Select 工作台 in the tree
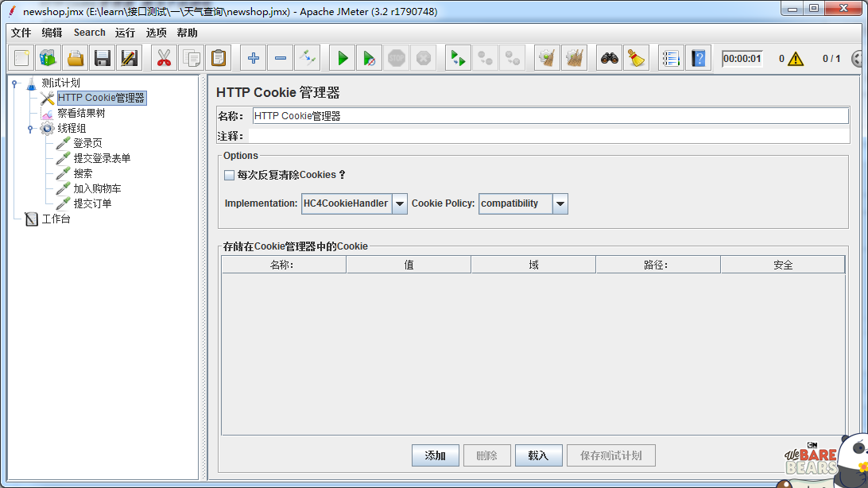 [56, 219]
